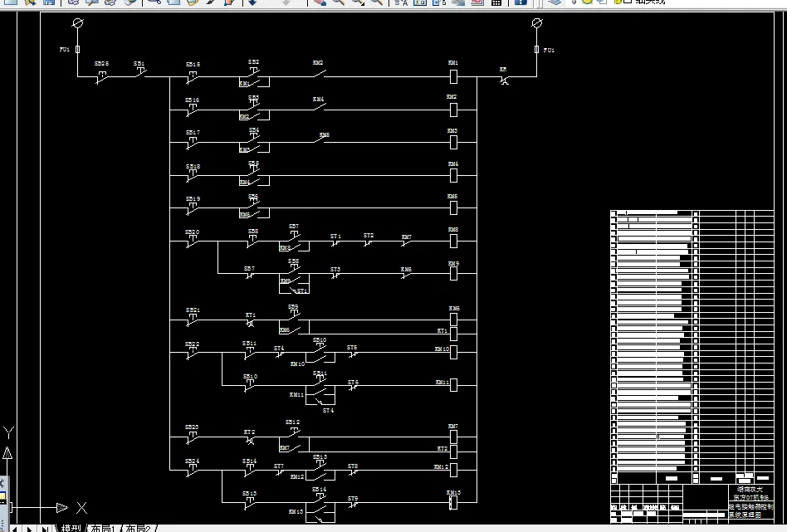Select the SB15 pushbutton label

click(x=193, y=64)
